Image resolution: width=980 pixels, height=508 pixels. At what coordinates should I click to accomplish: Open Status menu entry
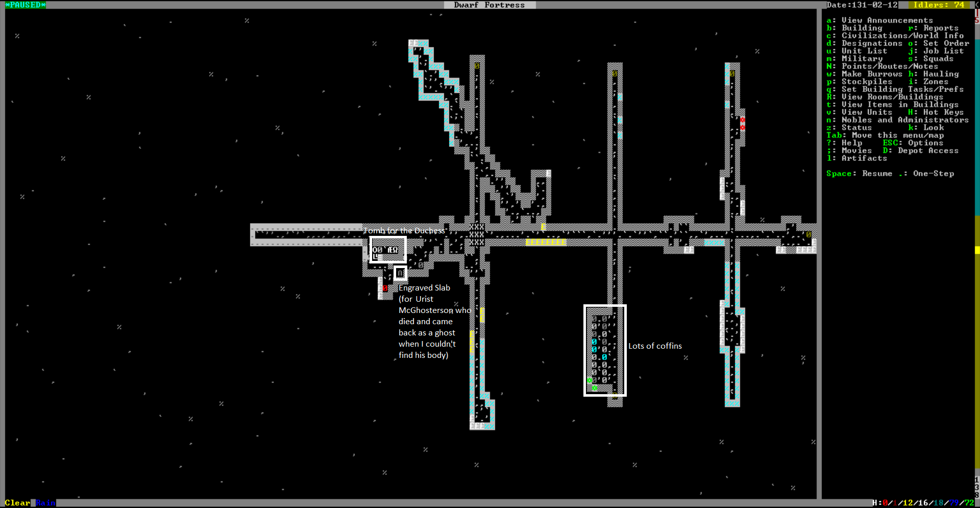click(x=849, y=128)
